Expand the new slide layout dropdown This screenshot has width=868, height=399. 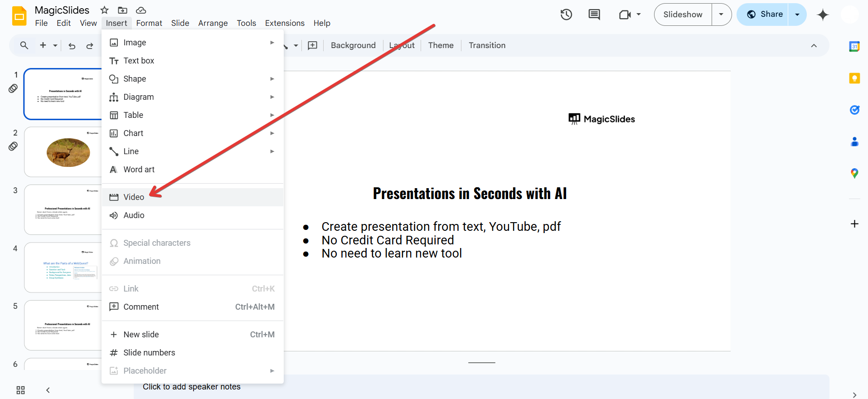tap(55, 45)
